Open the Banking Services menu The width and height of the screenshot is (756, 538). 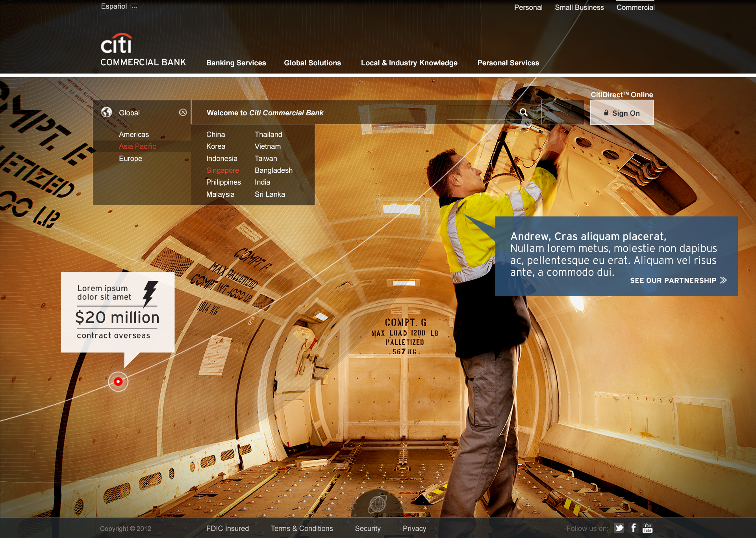point(236,63)
